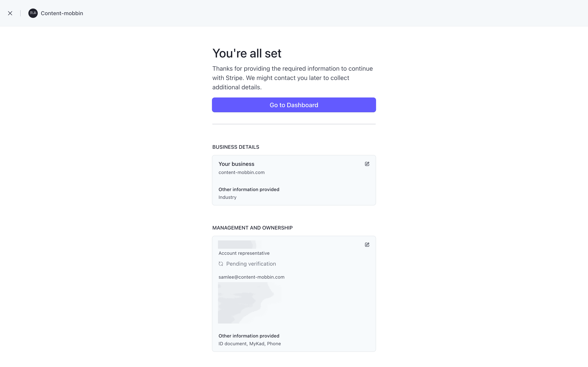Click the BUSINESS DETAILS section heading
This screenshot has width=588, height=367.
pos(235,147)
